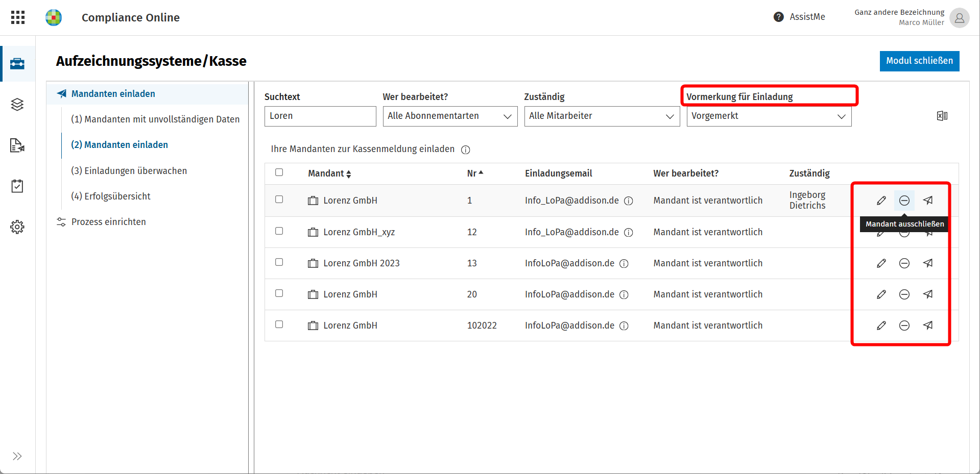Viewport: 980px width, 474px height.
Task: Check Lorenz GmbH number 102022 checkbox
Action: 279,325
